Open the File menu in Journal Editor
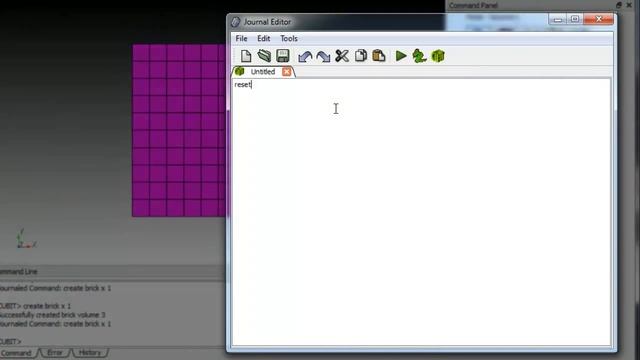The image size is (640, 360). click(x=241, y=38)
